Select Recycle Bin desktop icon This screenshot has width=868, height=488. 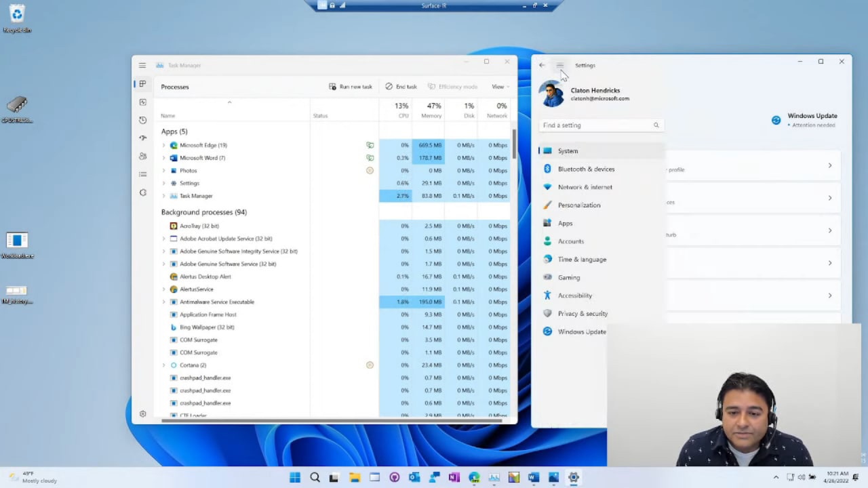pyautogui.click(x=17, y=19)
